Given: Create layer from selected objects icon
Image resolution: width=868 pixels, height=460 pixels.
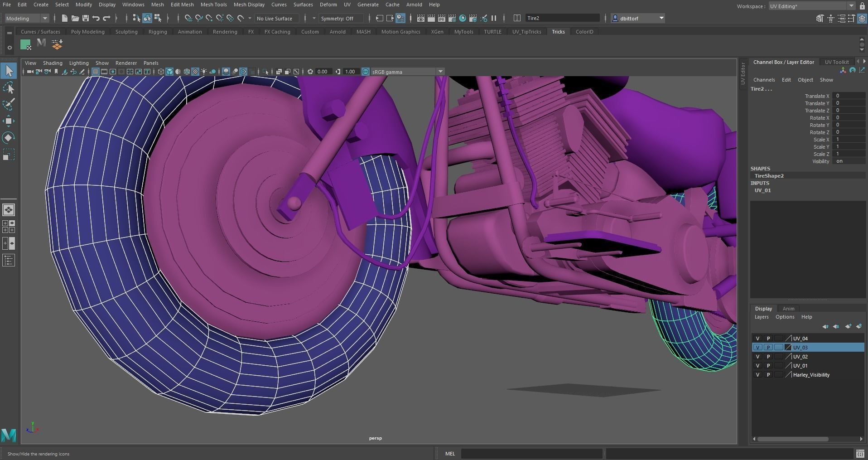Looking at the screenshot, I should (x=859, y=326).
